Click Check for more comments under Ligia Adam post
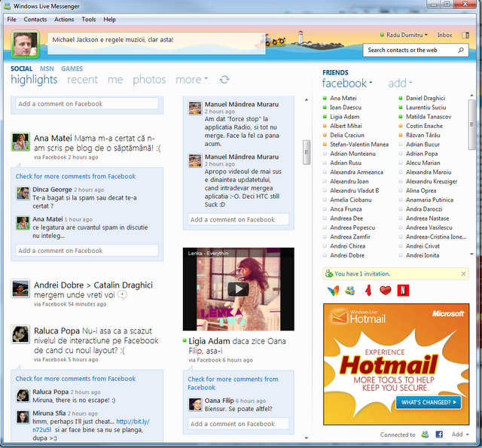Screen dimensions: 482x448 233,383
